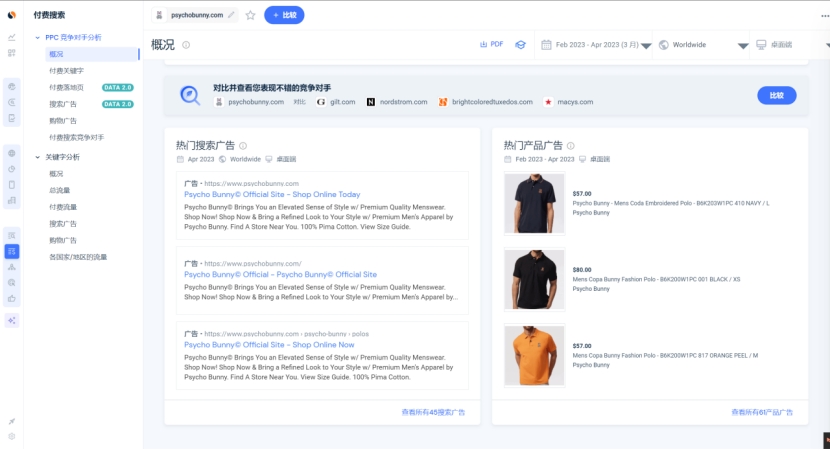This screenshot has width=830, height=450.
Task: Open settings gear icon in left rail
Action: [x=12, y=436]
